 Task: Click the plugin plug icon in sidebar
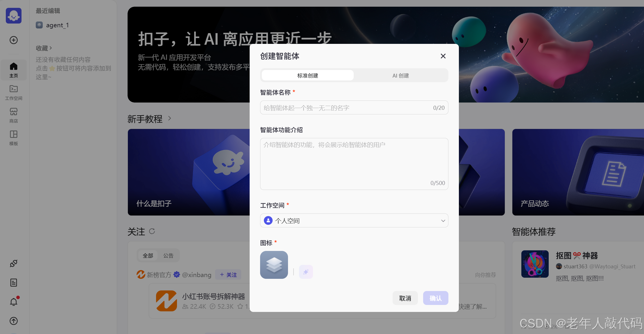(x=14, y=263)
